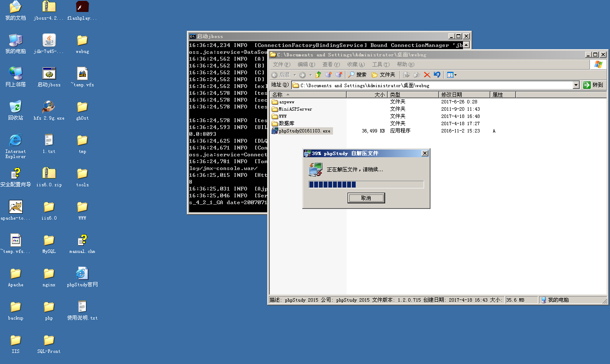Sort by 类型 column header

point(413,94)
